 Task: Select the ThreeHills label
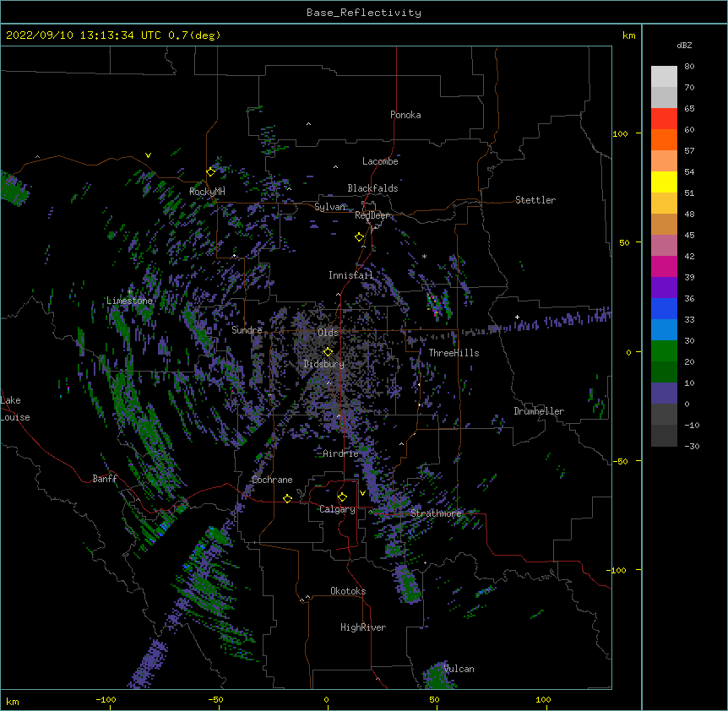(454, 353)
